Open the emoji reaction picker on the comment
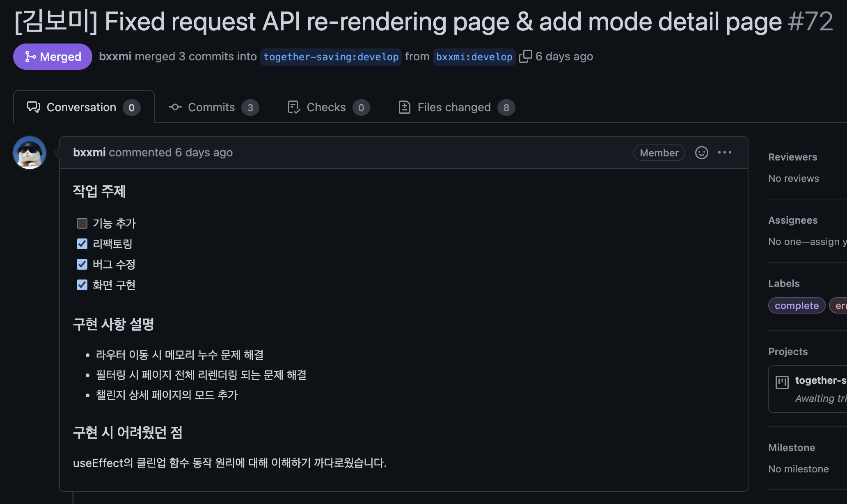Image resolution: width=847 pixels, height=504 pixels. 702,153
